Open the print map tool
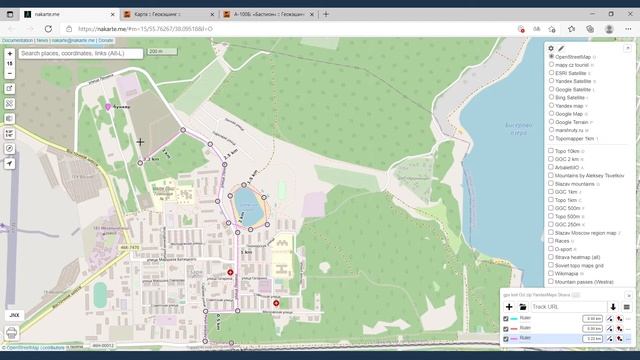 [x=12, y=333]
